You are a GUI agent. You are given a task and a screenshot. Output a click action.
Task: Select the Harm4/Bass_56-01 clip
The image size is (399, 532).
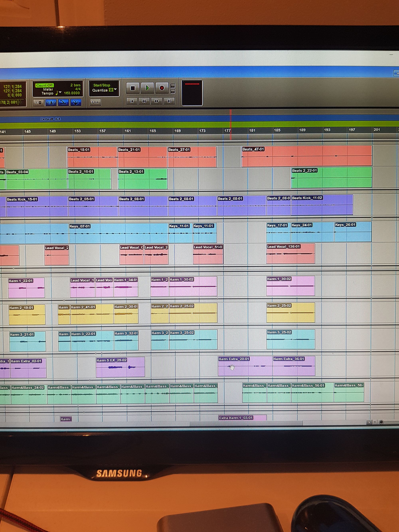point(312,393)
